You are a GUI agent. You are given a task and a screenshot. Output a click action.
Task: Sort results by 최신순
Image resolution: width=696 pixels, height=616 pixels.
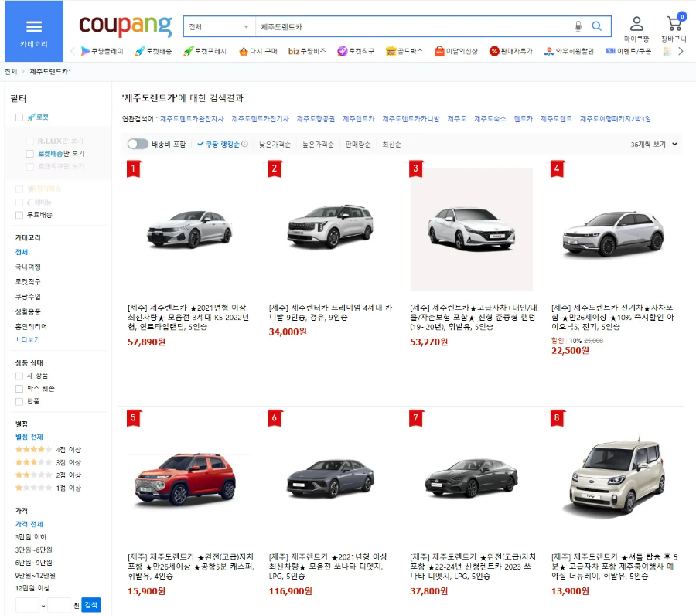coord(391,145)
